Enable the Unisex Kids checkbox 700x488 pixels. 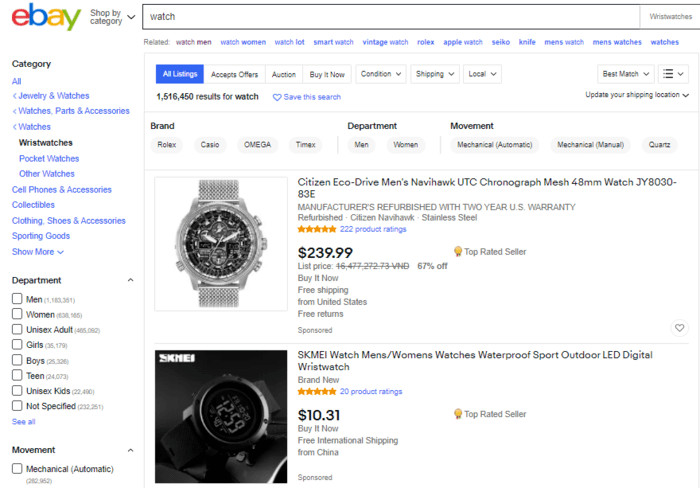[x=17, y=391]
